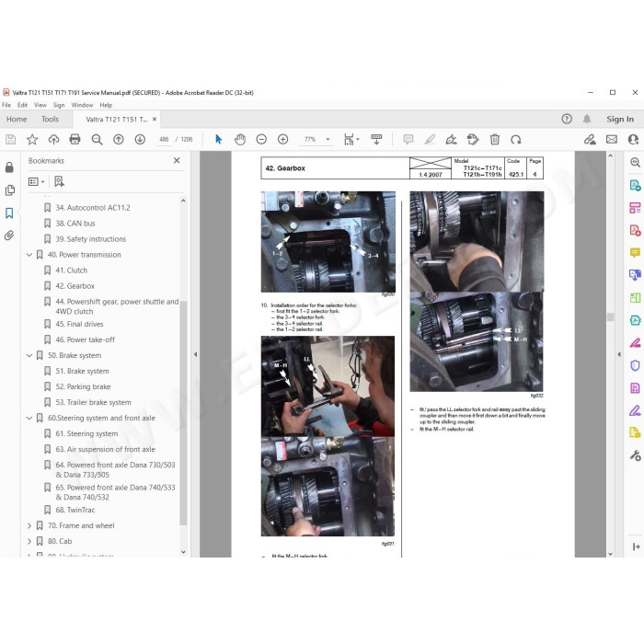Open the Sign menu
This screenshot has height=644, width=644.
(x=59, y=105)
